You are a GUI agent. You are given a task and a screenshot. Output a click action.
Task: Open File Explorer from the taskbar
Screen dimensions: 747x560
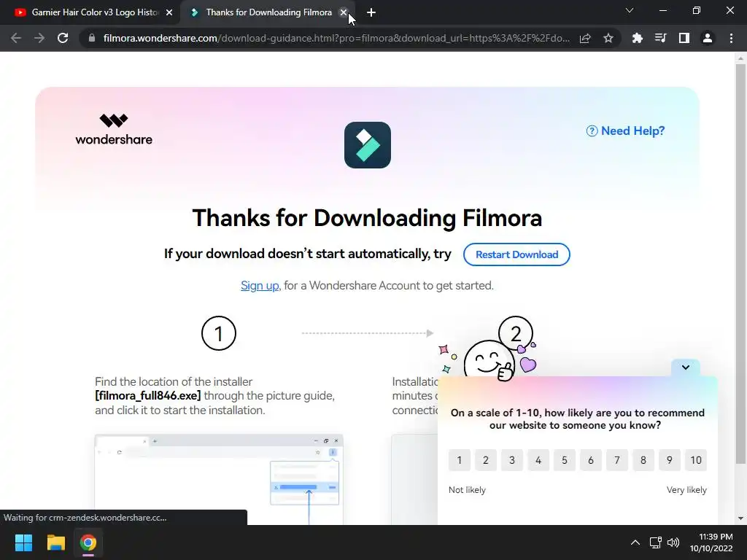point(55,542)
